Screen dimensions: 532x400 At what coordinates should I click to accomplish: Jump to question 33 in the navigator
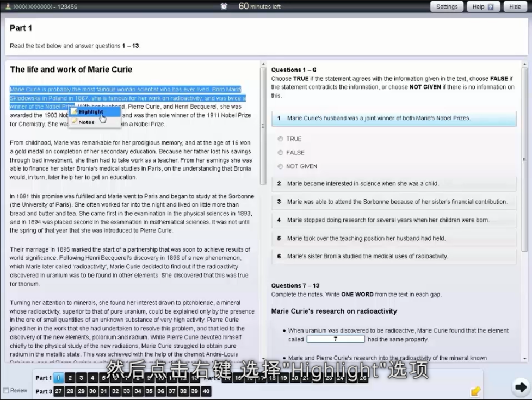(127, 391)
